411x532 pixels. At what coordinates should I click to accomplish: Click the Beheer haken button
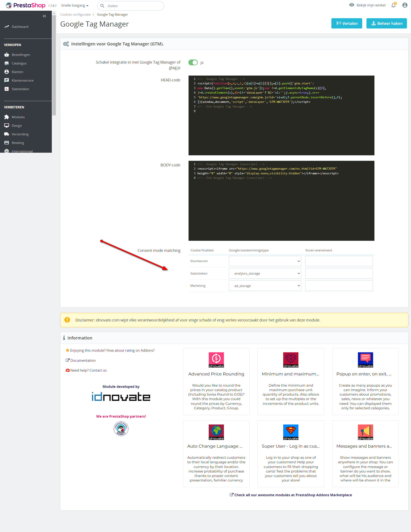386,23
